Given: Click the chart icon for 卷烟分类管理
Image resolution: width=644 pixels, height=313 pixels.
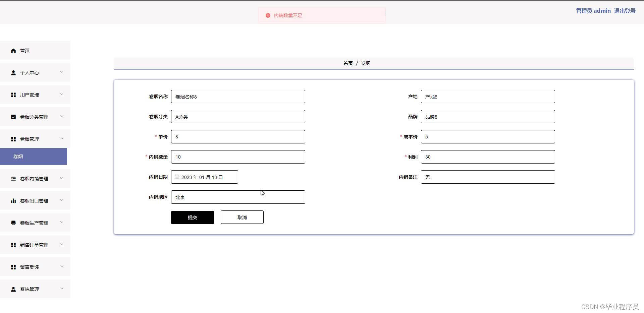Looking at the screenshot, I should click(x=13, y=117).
